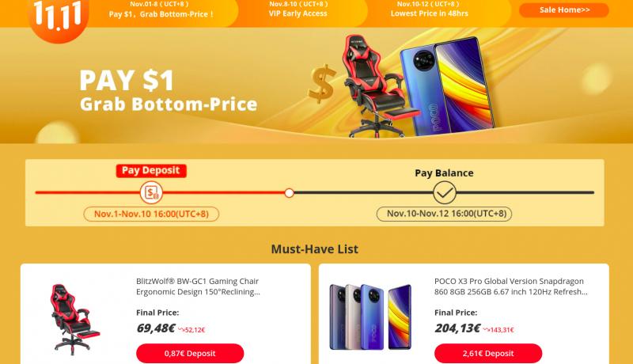Click the Pay Balance checkmark icon

tap(445, 192)
